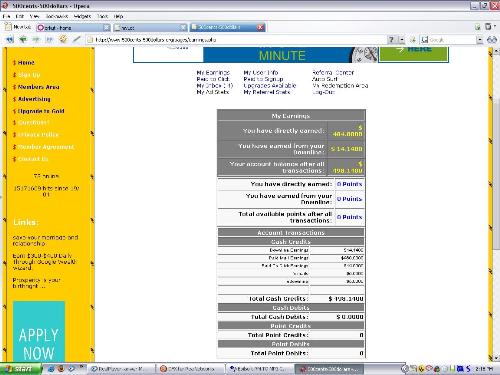Reload the page with the reload icon

63,39
